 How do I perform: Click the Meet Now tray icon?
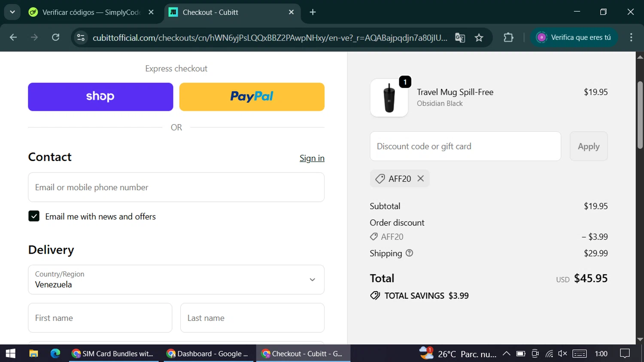point(535,353)
